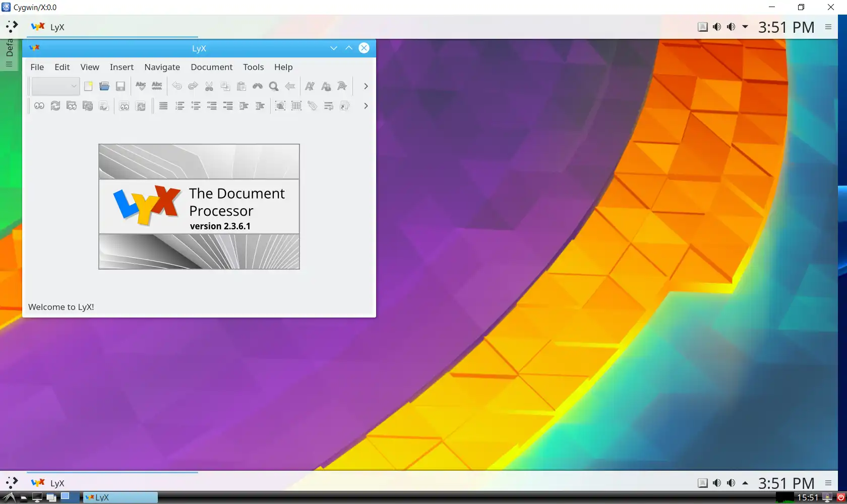The width and height of the screenshot is (847, 504).
Task: Click the magnifier advanced search icon
Action: pos(274,86)
